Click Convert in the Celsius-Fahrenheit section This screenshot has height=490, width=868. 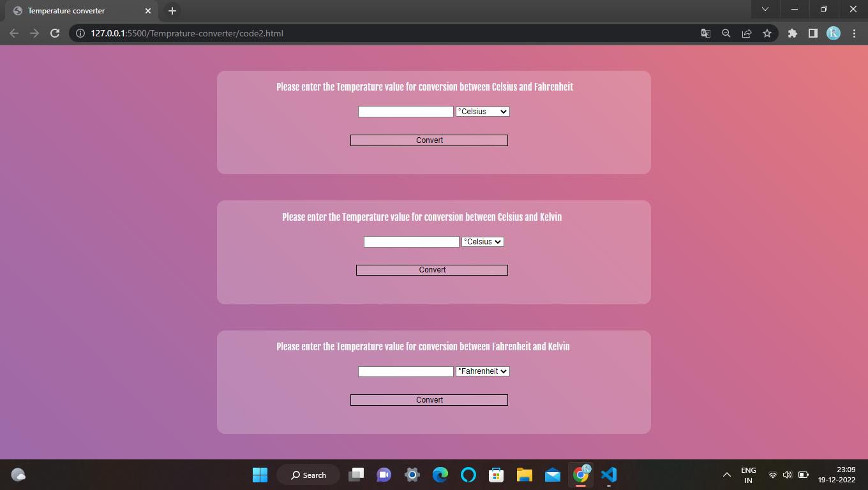click(428, 140)
